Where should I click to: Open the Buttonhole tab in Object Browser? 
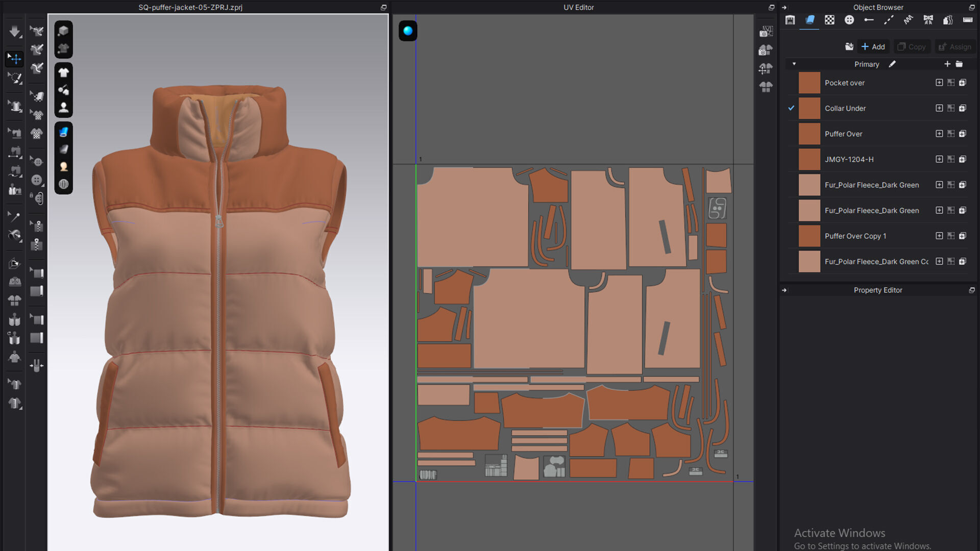coord(869,20)
